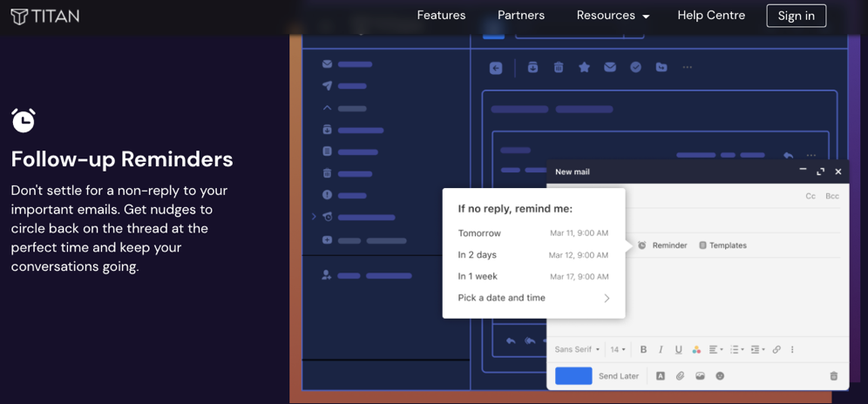Screen dimensions: 868x404
Task: Click the discard draft trash icon
Action: [833, 376]
